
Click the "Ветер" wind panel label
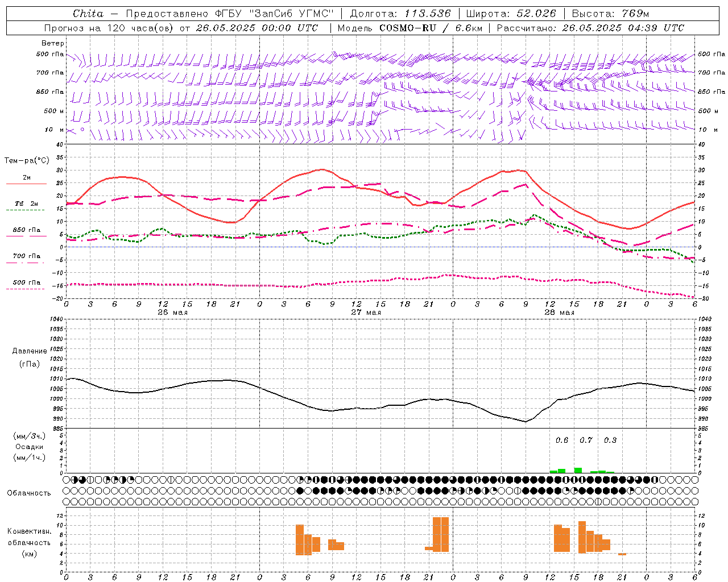click(53, 43)
